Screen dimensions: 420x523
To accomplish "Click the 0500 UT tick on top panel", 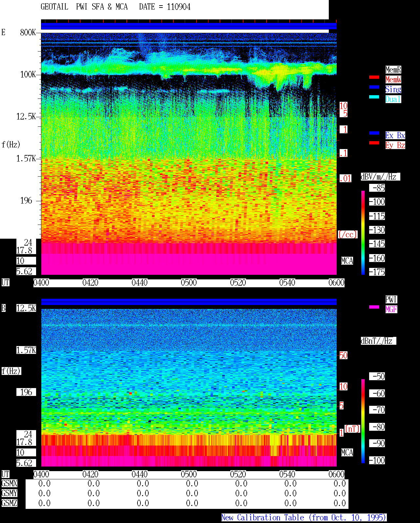I will [x=189, y=283].
